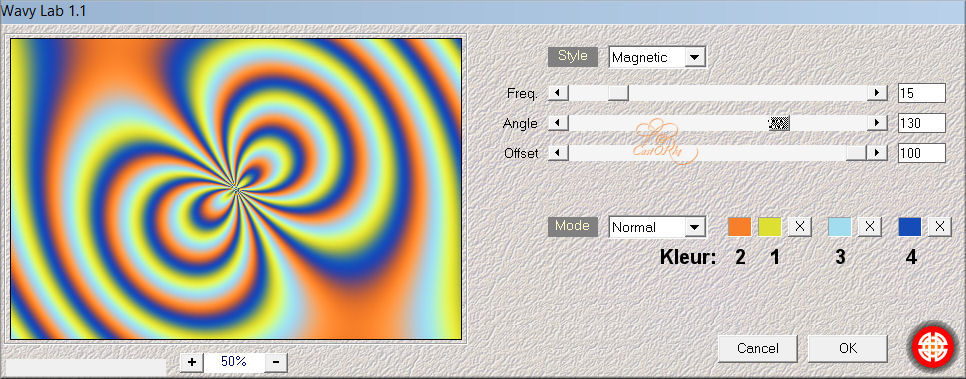This screenshot has height=379, width=966.
Task: Confirm settings with the OK button
Action: pyautogui.click(x=848, y=348)
